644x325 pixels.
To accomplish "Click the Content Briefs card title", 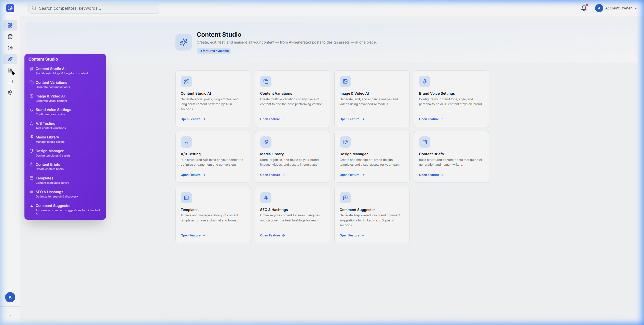I will pos(431,154).
